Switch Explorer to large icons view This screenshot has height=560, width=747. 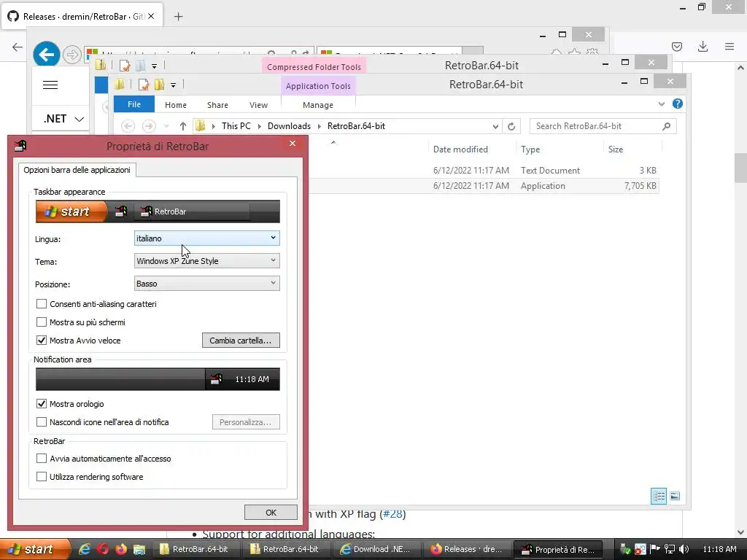point(675,496)
